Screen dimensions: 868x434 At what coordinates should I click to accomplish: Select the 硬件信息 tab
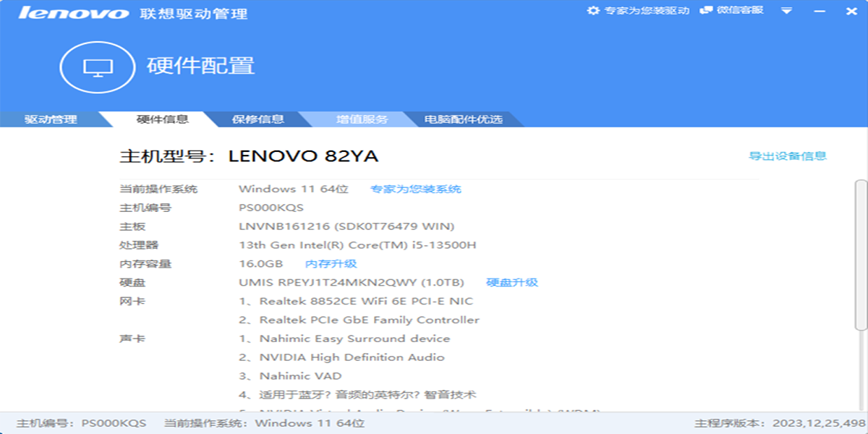tap(163, 119)
